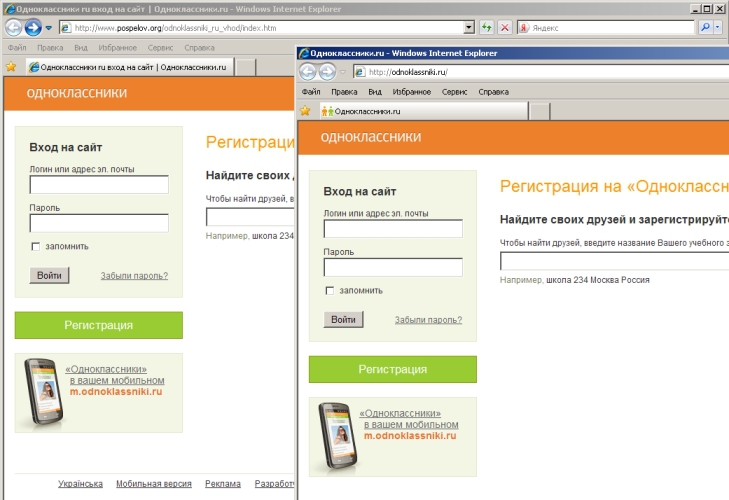Click school search field in back window
Image resolution: width=729 pixels, height=500 pixels.
(x=250, y=217)
